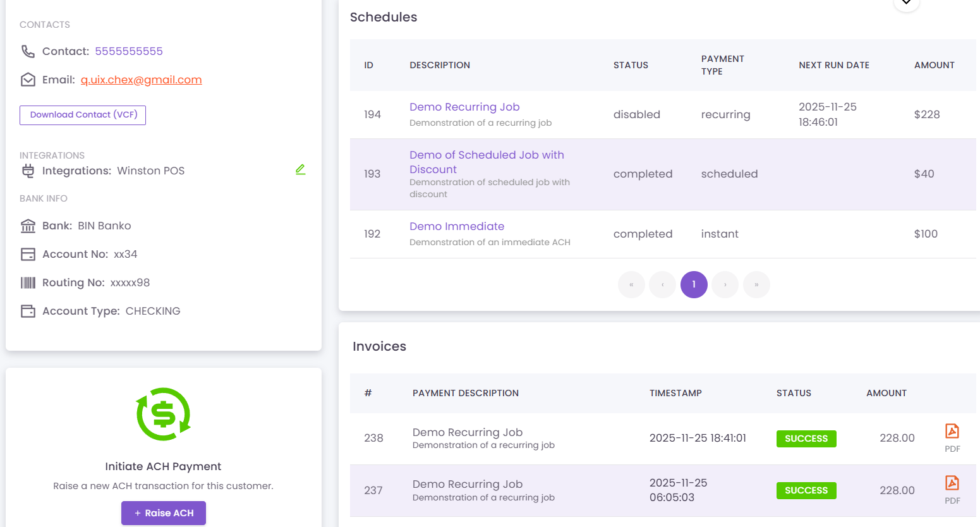Screen dimensions: 980x527
Task: Expand the chevron above Schedules
Action: pos(906,3)
